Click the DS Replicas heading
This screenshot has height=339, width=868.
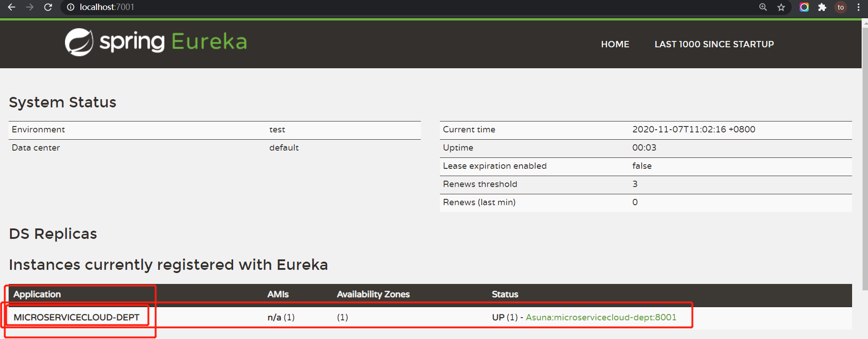(53, 234)
